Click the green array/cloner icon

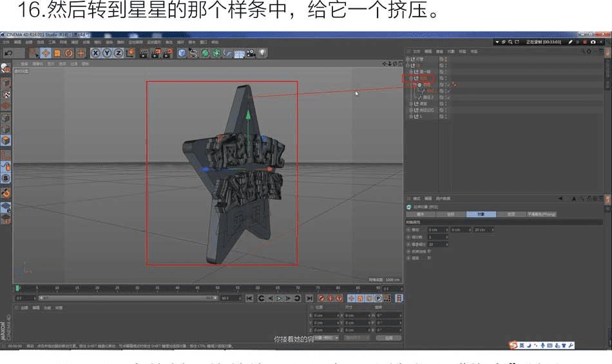click(x=216, y=53)
